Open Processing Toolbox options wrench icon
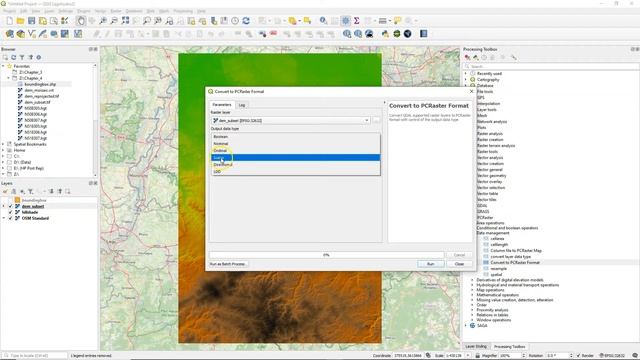640x360 pixels. tap(513, 58)
